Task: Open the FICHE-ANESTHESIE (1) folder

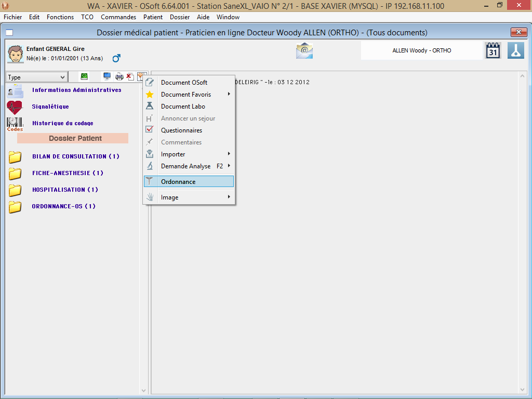Action: (68, 173)
